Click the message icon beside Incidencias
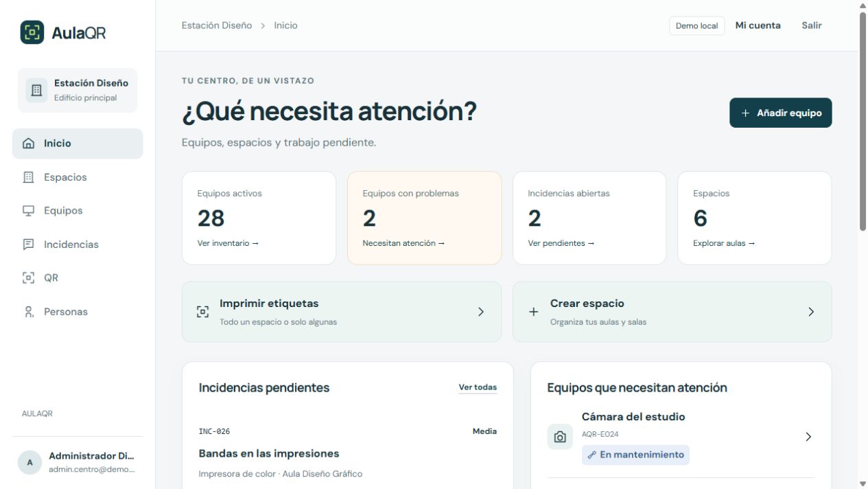This screenshot has width=868, height=489. pos(28,244)
